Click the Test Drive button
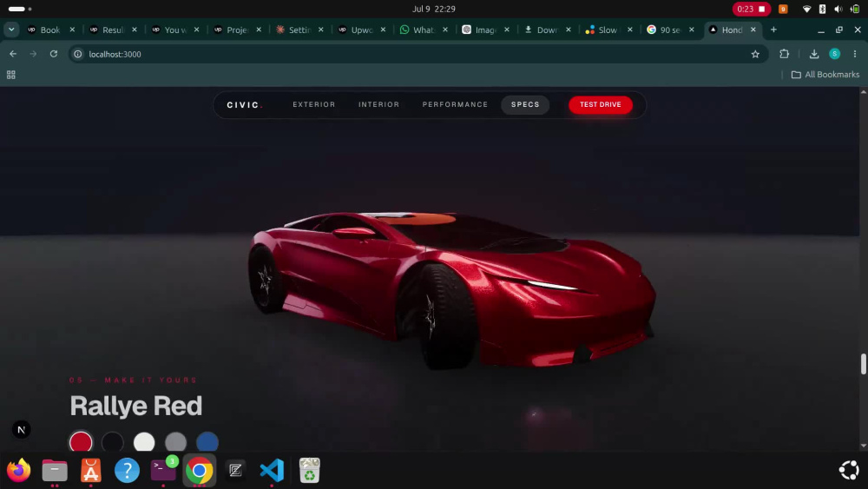The image size is (868, 489). click(601, 104)
